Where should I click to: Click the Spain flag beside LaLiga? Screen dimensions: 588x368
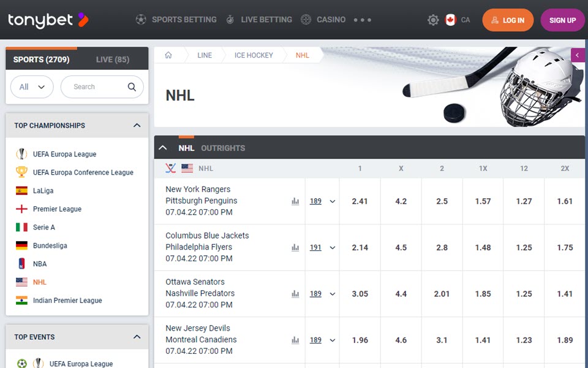point(22,190)
